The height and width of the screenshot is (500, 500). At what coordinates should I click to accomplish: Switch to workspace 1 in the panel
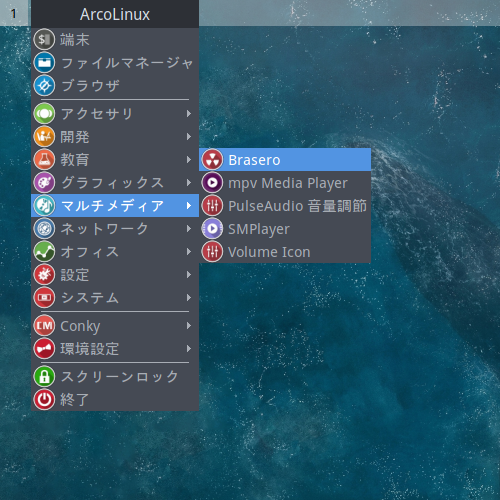point(14,13)
